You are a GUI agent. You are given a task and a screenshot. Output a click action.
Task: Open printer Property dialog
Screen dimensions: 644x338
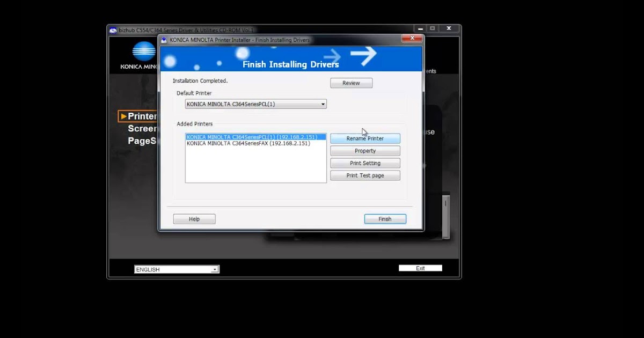365,151
